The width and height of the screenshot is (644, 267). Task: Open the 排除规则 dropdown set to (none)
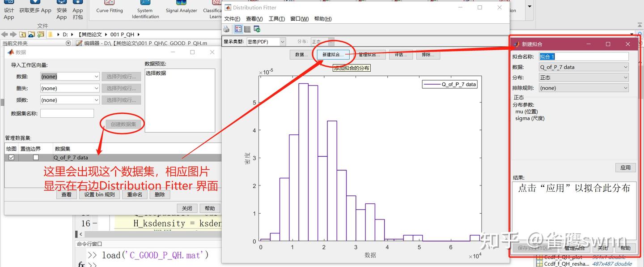click(584, 88)
